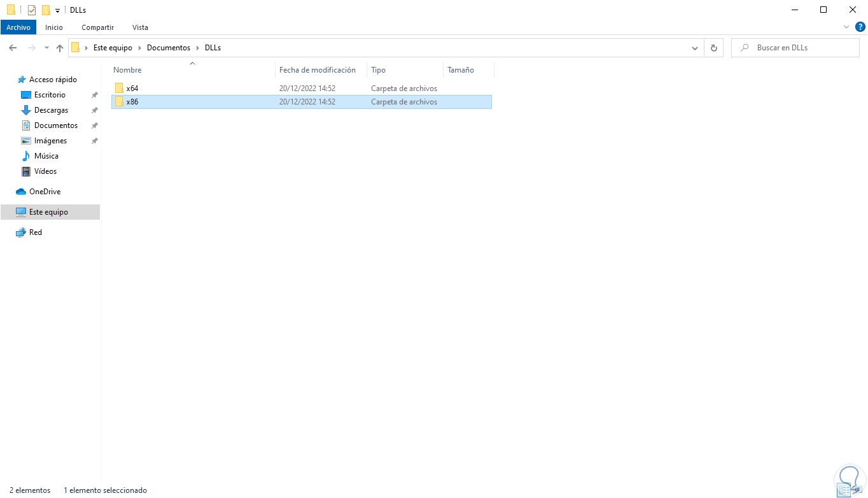Image resolution: width=868 pixels, height=498 pixels.
Task: Click the pin icon next to Documentos
Action: (94, 125)
